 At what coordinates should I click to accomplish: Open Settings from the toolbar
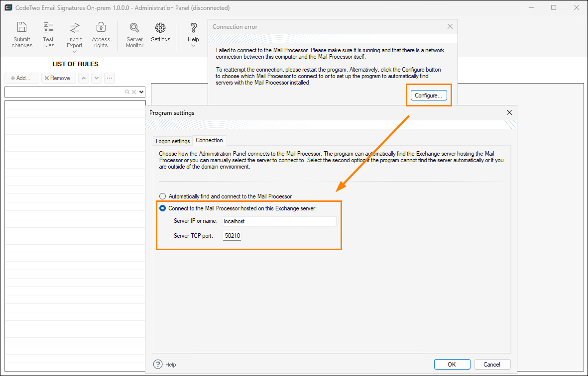pos(160,33)
